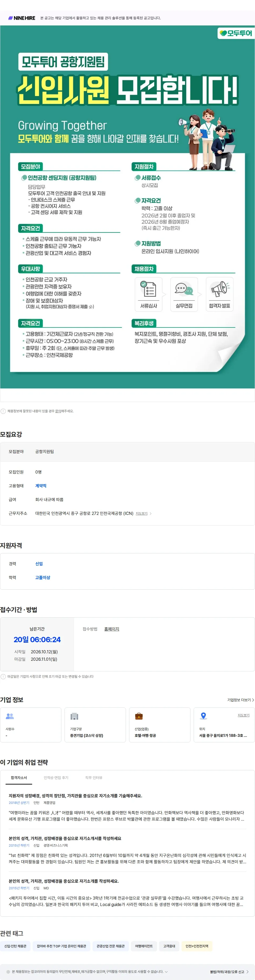Open the MD essay titled 자기소개를 작성하세요
255x980 pixels.
click(x=64, y=881)
